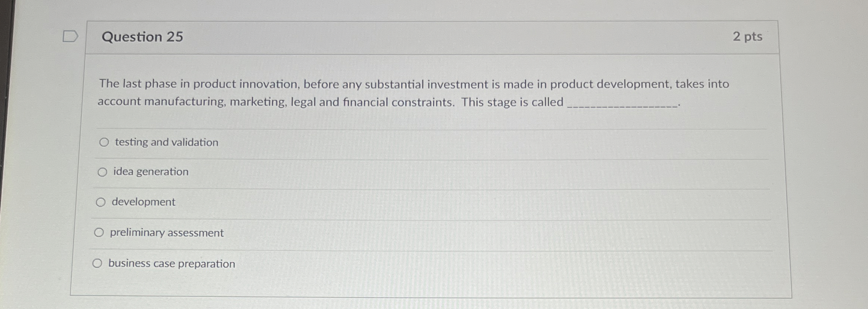Click the 'preliminary assessment' answer text

(166, 233)
